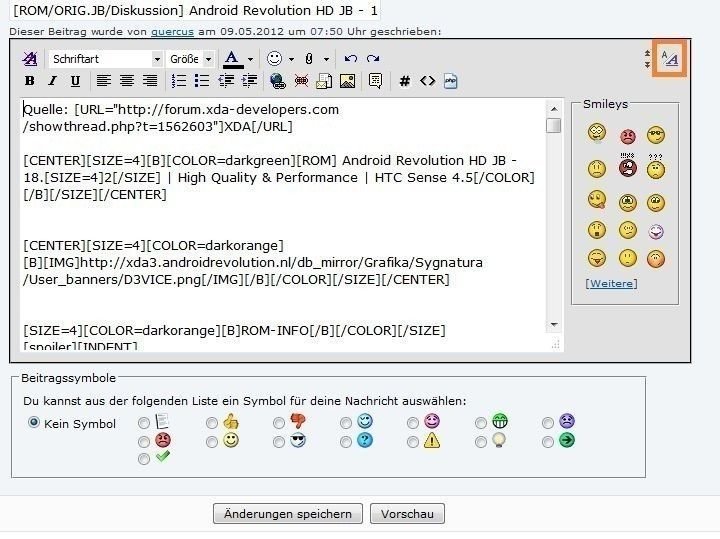
Task: Toggle underline formatting
Action: 75,81
